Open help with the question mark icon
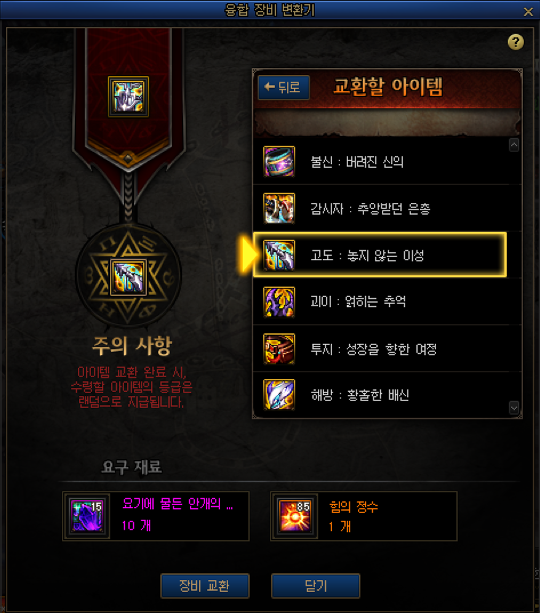 [516, 42]
